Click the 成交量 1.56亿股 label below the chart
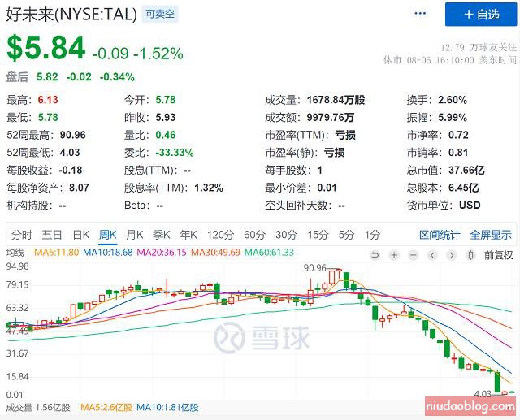Image resolution: width=520 pixels, height=420 pixels. click(38, 407)
